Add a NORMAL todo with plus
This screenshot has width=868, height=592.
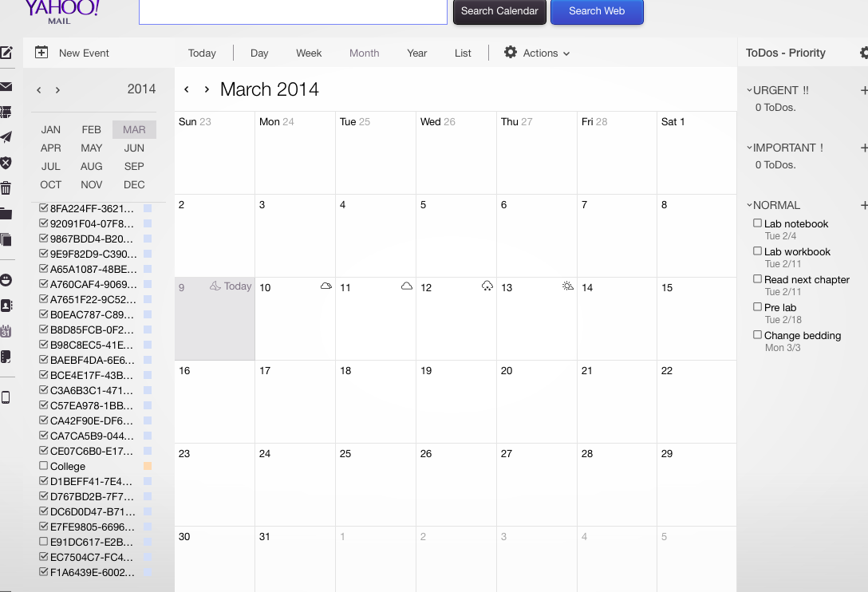coord(863,206)
